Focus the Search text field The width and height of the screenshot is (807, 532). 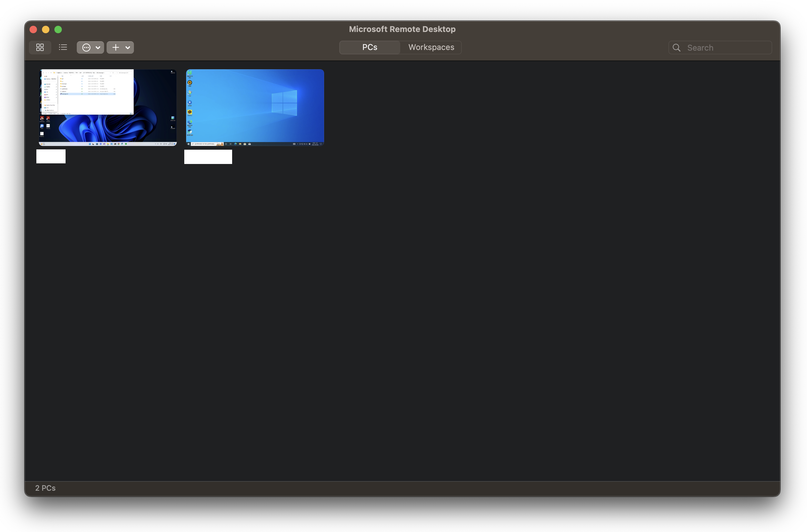727,48
